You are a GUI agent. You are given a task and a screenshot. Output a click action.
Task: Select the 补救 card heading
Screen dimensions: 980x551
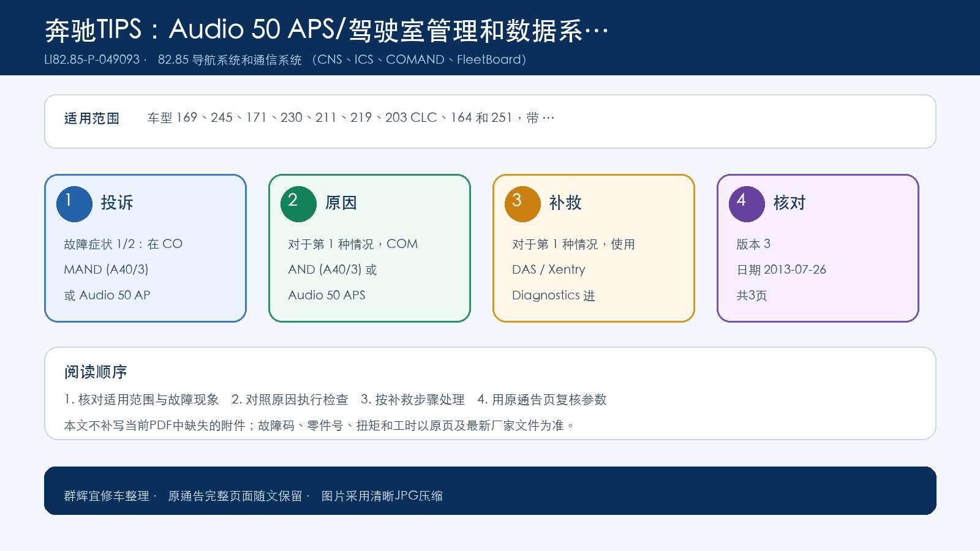pyautogui.click(x=565, y=203)
